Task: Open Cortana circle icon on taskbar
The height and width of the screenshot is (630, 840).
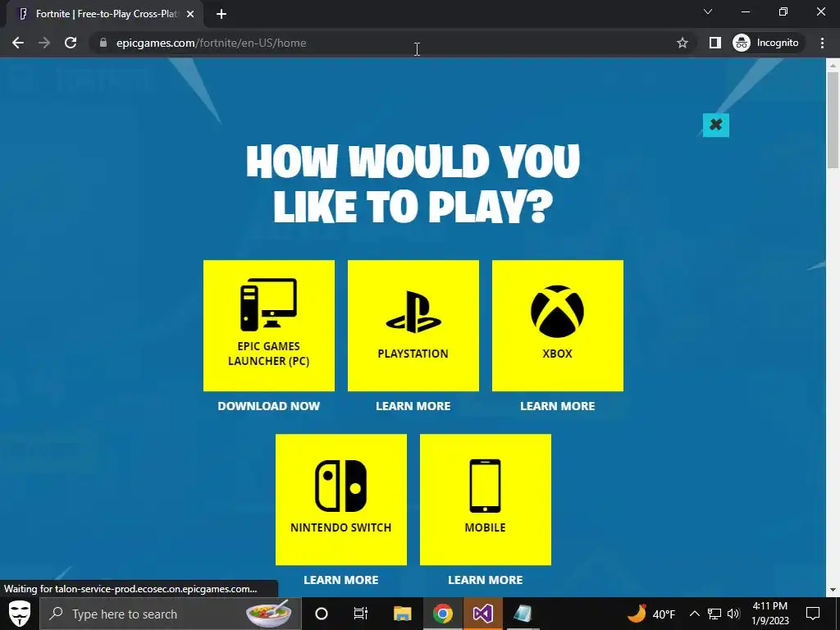Action: coord(322,614)
